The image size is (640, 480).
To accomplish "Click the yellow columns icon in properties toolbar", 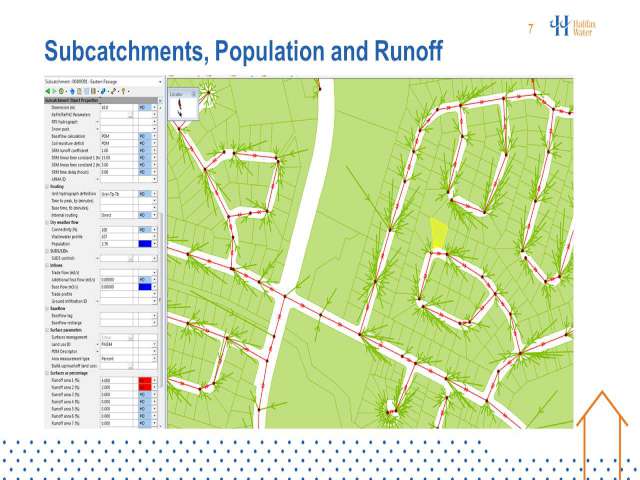I will (93, 91).
